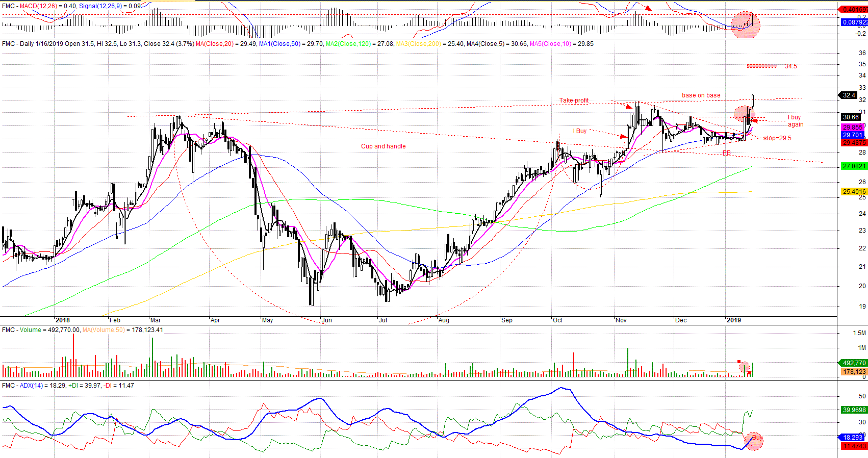Click the green 27.0821 moving average tag

coord(854,166)
